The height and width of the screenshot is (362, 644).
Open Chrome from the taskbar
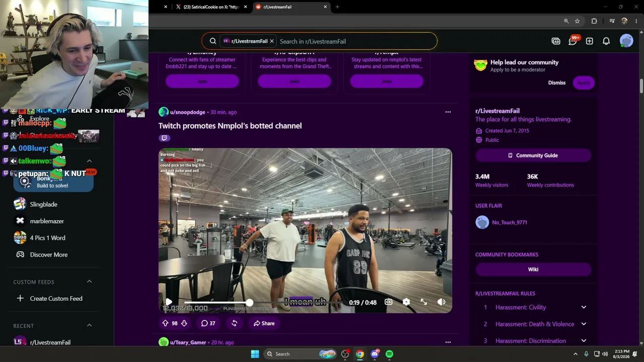[x=360, y=354]
